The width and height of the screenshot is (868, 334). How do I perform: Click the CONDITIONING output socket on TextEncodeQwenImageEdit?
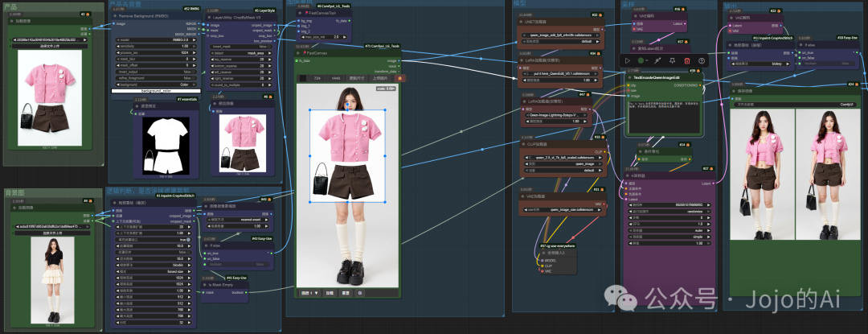click(x=700, y=85)
